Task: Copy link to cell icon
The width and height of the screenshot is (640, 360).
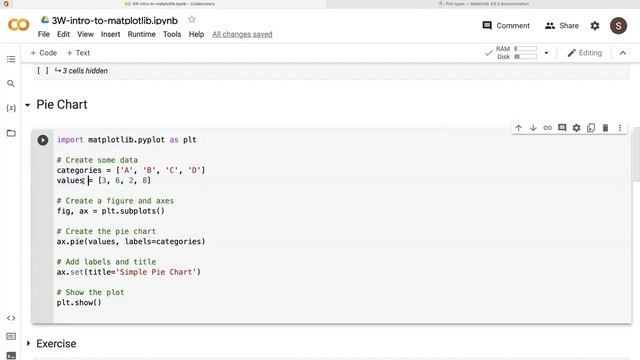Action: click(547, 128)
